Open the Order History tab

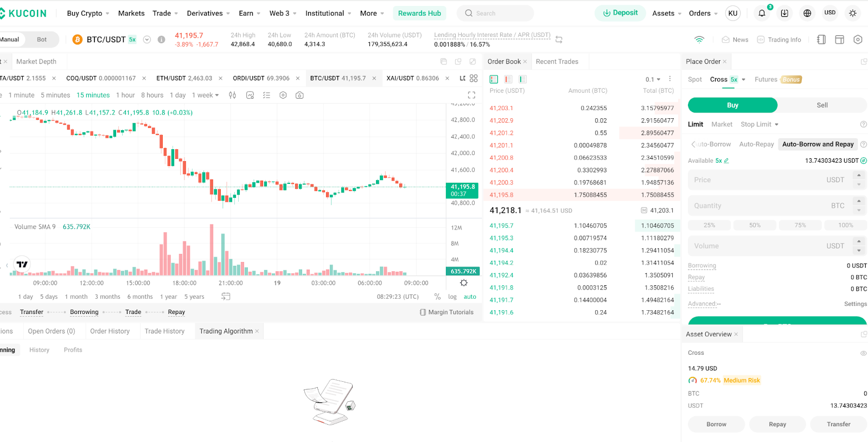pyautogui.click(x=110, y=331)
